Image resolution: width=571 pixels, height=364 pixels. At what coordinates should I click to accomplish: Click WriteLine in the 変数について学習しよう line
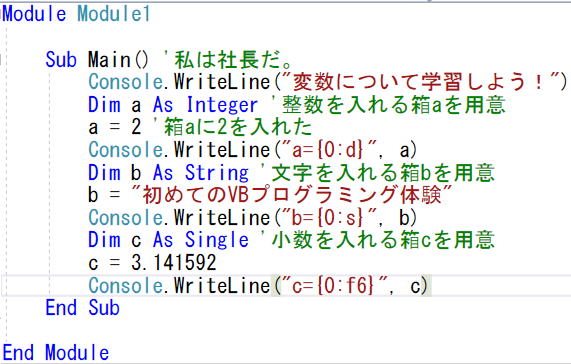point(222,82)
